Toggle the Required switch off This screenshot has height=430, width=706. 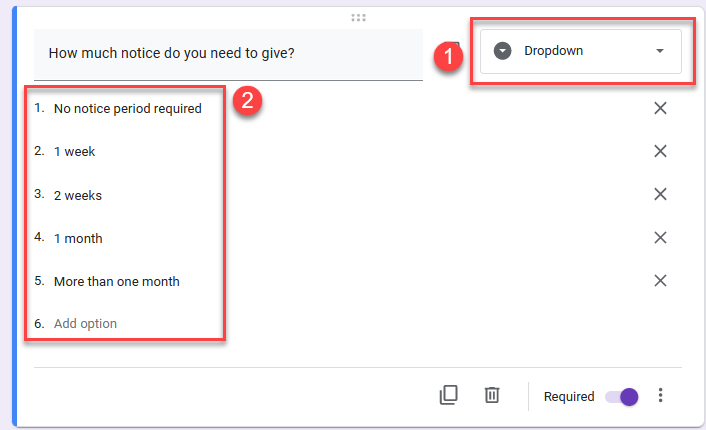pyautogui.click(x=622, y=396)
